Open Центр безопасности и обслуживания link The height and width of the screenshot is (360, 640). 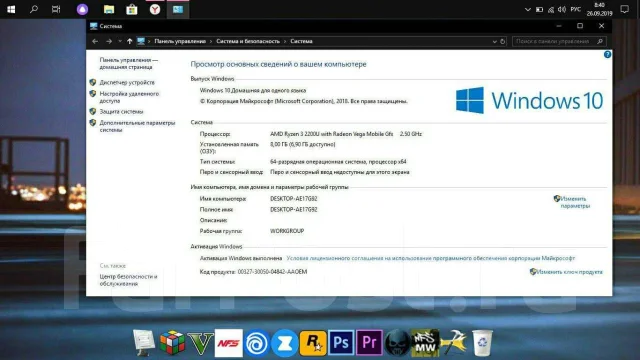(128, 280)
